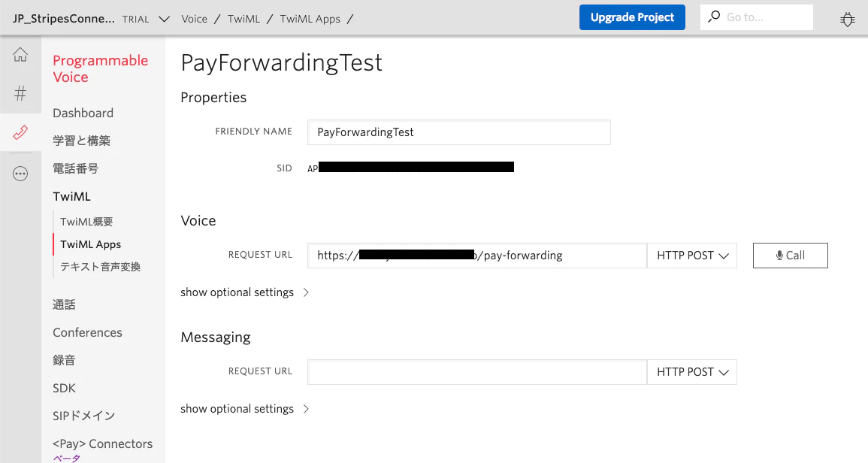Open the console home icon
Viewport: 868px width, 463px height.
point(20,55)
